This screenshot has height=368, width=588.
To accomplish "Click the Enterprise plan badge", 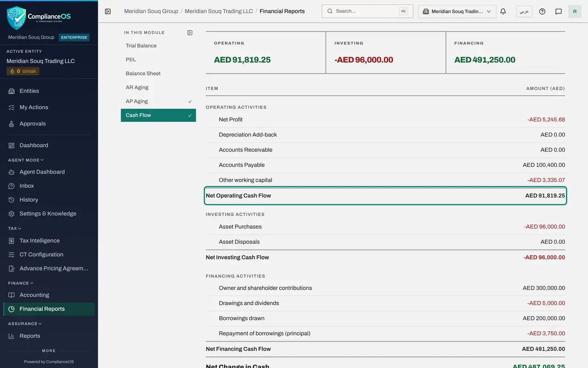I will (74, 37).
